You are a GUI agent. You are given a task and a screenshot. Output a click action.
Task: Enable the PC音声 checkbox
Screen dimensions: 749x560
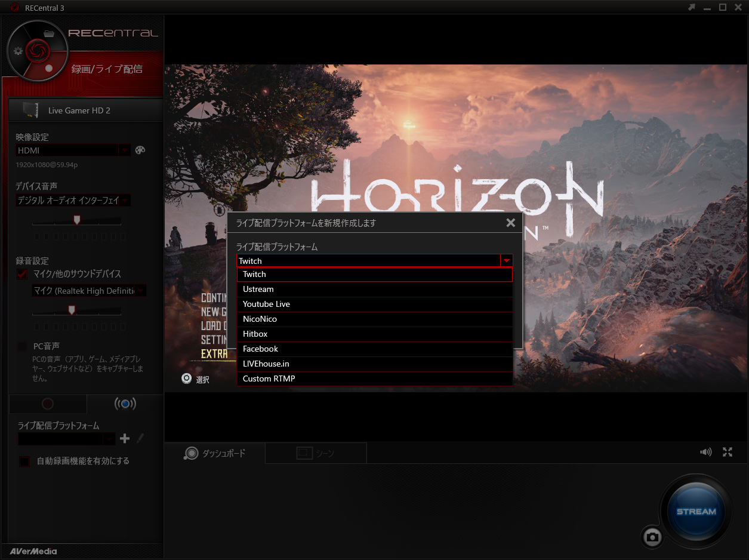pos(22,346)
